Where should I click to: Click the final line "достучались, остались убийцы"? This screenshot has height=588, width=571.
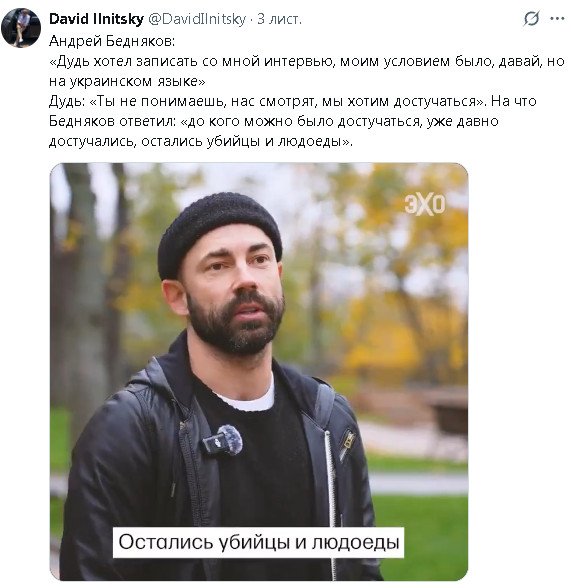point(201,142)
